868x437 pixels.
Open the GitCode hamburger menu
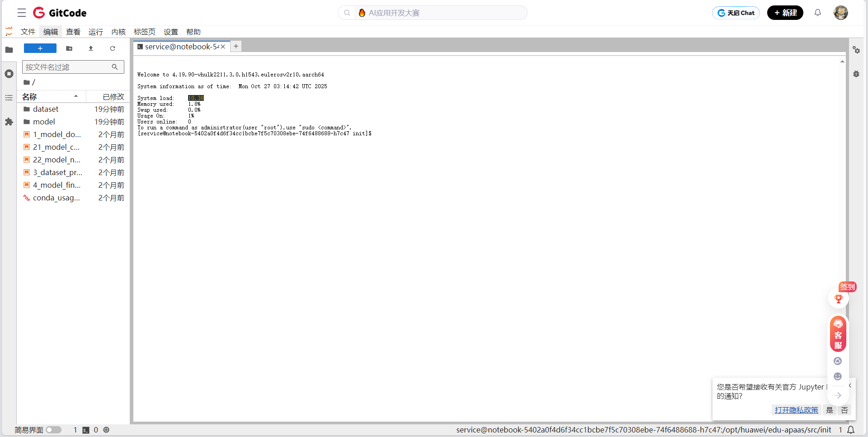pos(22,13)
